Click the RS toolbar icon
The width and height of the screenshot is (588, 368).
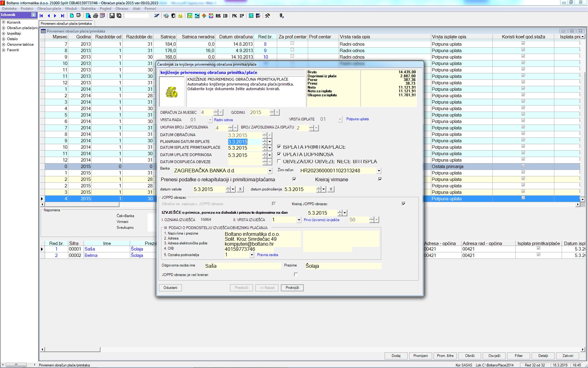tap(218, 16)
